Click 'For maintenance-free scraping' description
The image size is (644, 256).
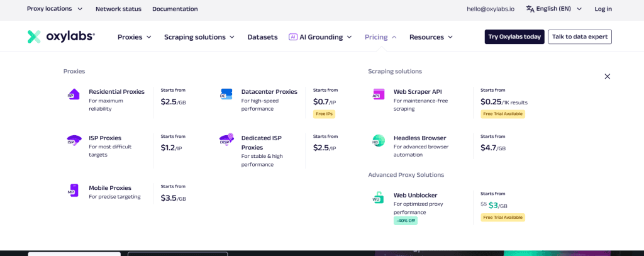pos(421,105)
